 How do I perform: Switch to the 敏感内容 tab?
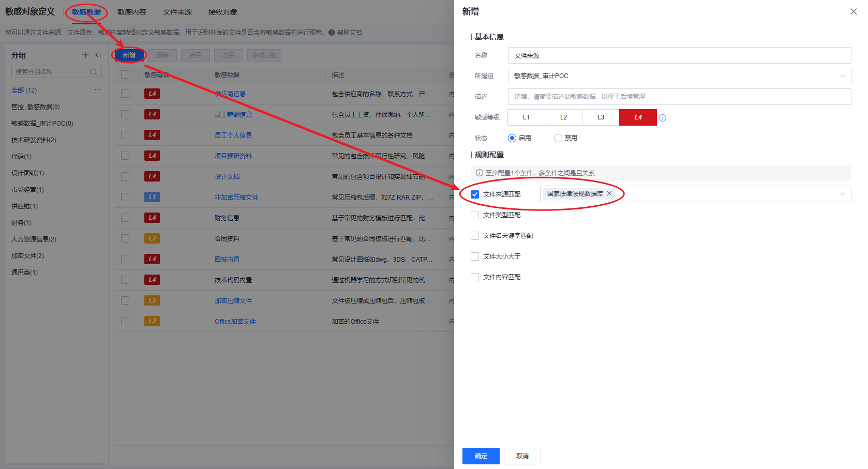pos(132,12)
